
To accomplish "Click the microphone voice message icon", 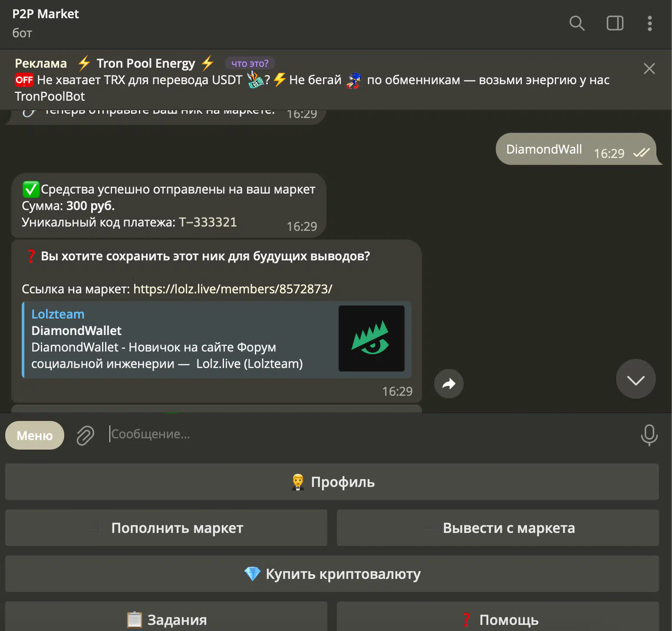I will click(x=649, y=435).
